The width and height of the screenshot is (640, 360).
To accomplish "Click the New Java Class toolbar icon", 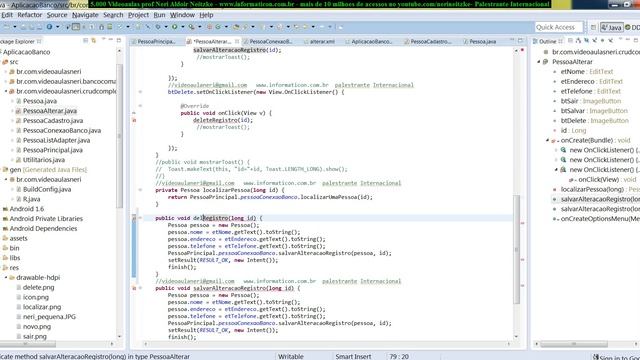I will click(218, 27).
